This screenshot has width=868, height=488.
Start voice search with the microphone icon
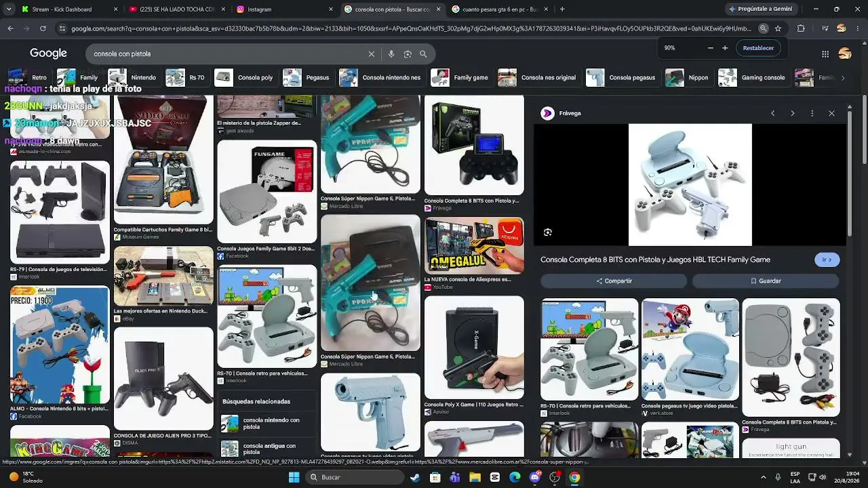click(x=391, y=54)
